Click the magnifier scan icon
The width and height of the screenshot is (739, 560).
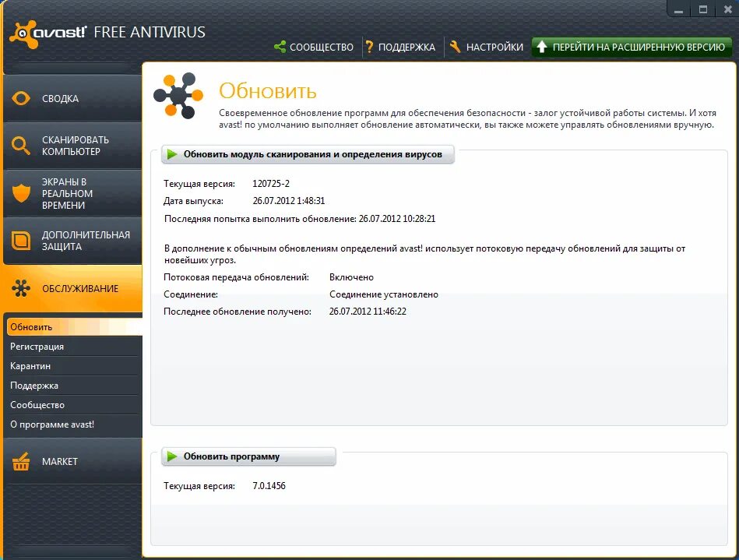[x=21, y=146]
